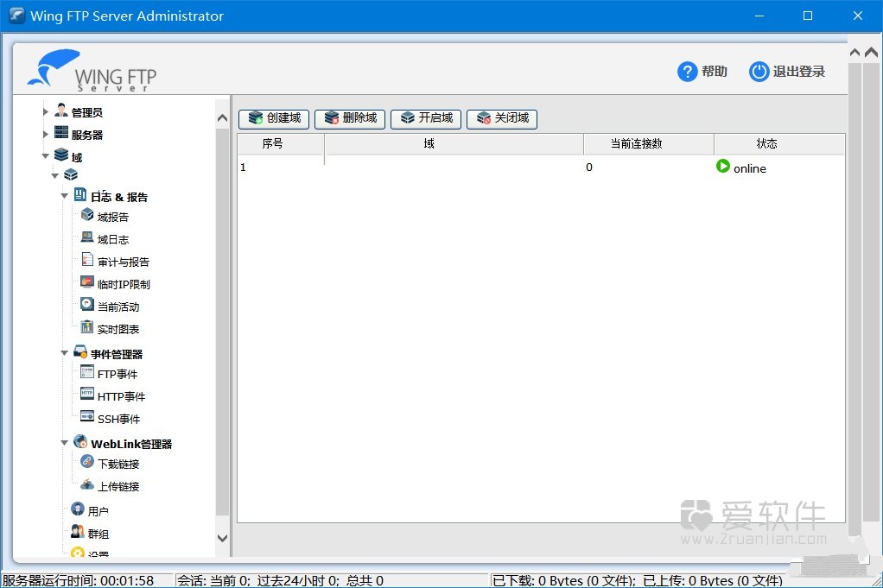
Task: Click the unnamed domain icon under 域
Action: click(x=70, y=175)
